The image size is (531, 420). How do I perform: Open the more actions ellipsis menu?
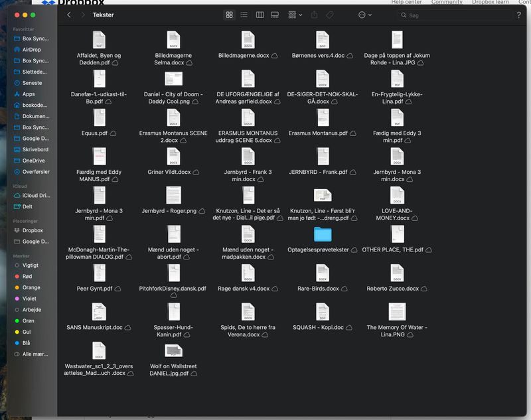coord(364,15)
